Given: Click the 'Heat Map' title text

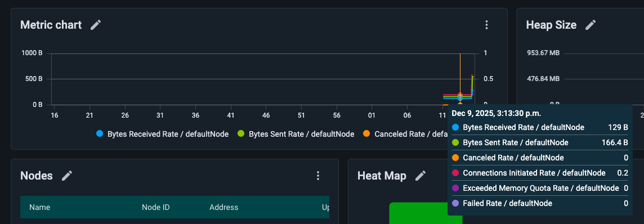Looking at the screenshot, I should point(382,176).
